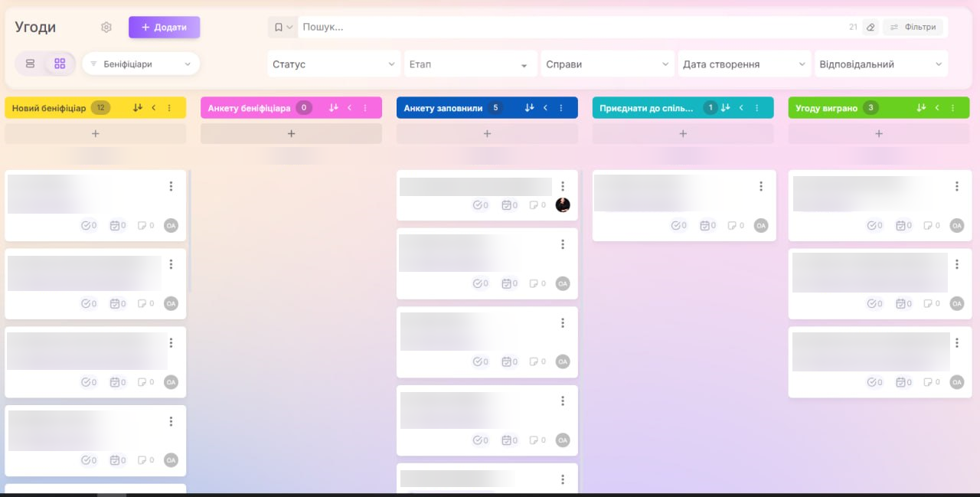980x497 pixels.
Task: Open Угоду виграно column options menu
Action: pos(953,108)
